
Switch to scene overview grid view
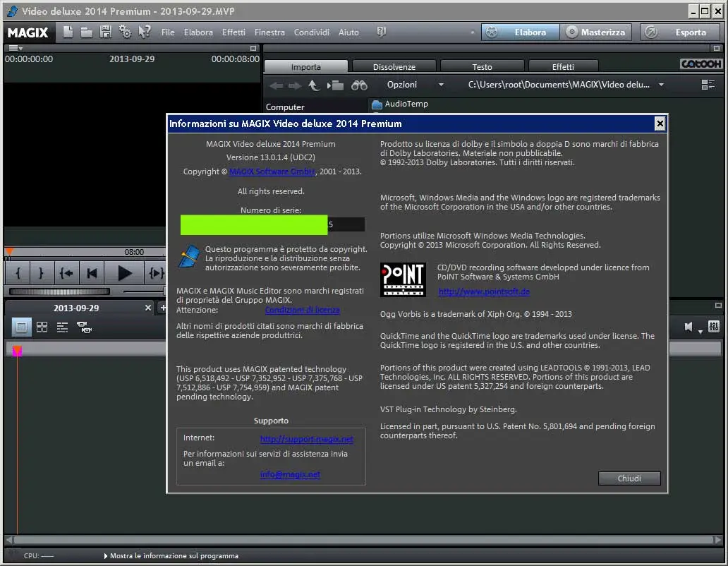click(42, 327)
